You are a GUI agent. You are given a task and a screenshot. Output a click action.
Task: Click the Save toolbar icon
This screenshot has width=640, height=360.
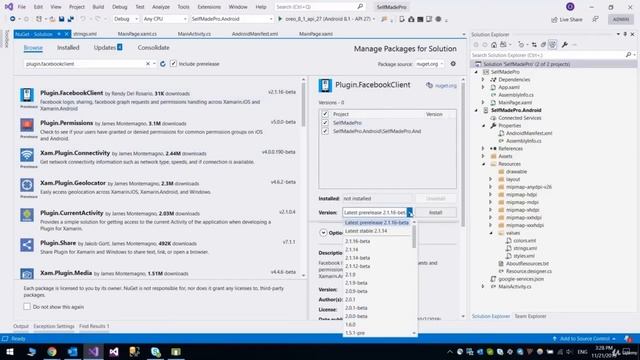(61, 19)
